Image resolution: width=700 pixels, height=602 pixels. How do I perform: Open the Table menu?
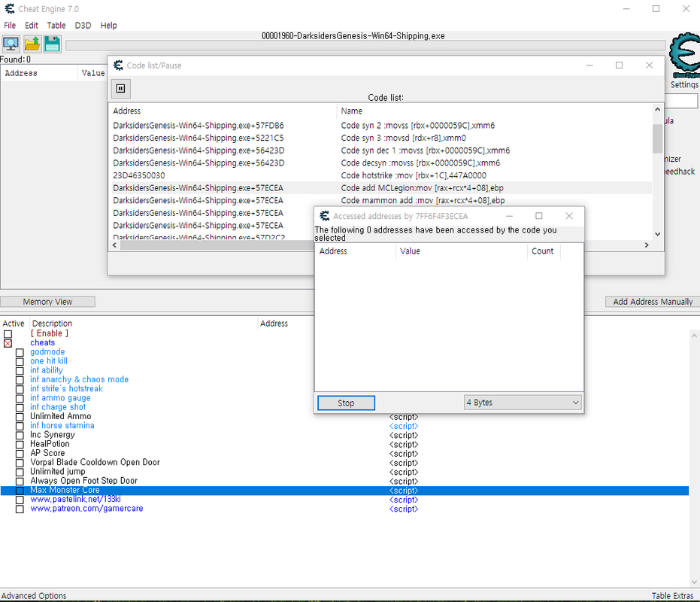pos(56,25)
